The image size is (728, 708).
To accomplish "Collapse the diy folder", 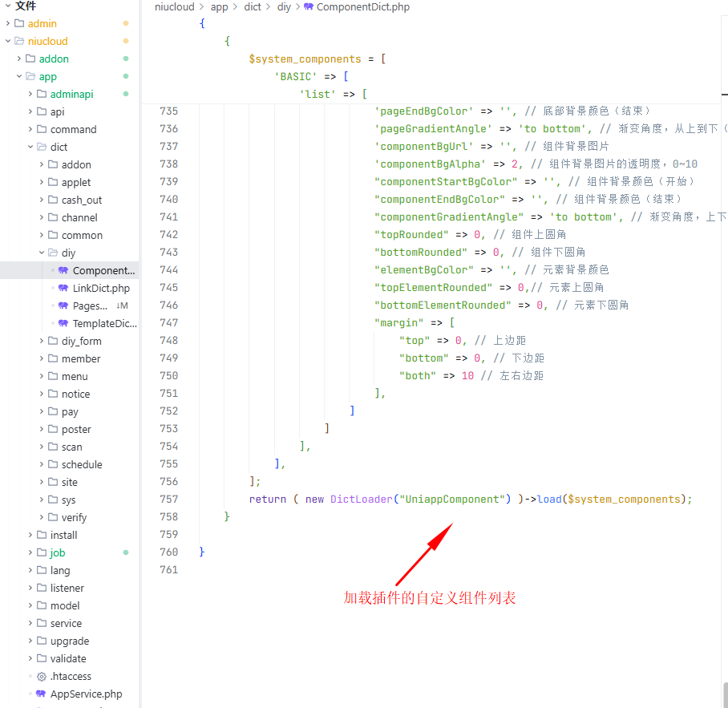I will tap(42, 253).
